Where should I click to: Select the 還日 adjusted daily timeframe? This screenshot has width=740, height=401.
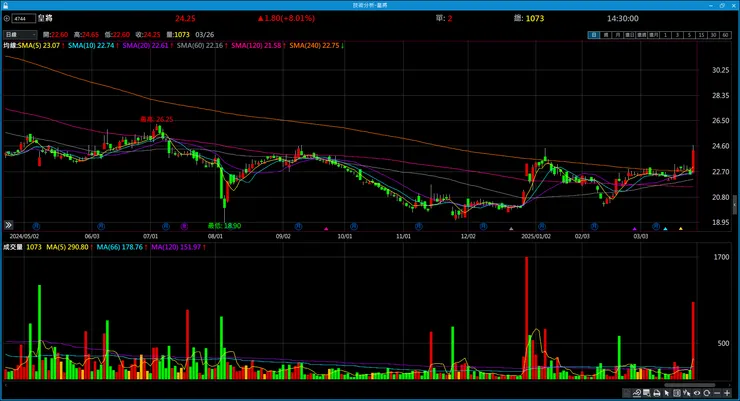click(630, 35)
